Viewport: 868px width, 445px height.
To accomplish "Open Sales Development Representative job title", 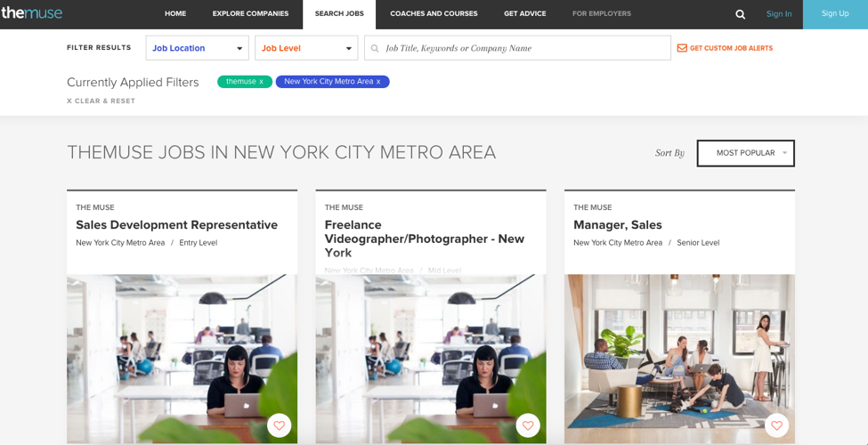I will [x=176, y=225].
